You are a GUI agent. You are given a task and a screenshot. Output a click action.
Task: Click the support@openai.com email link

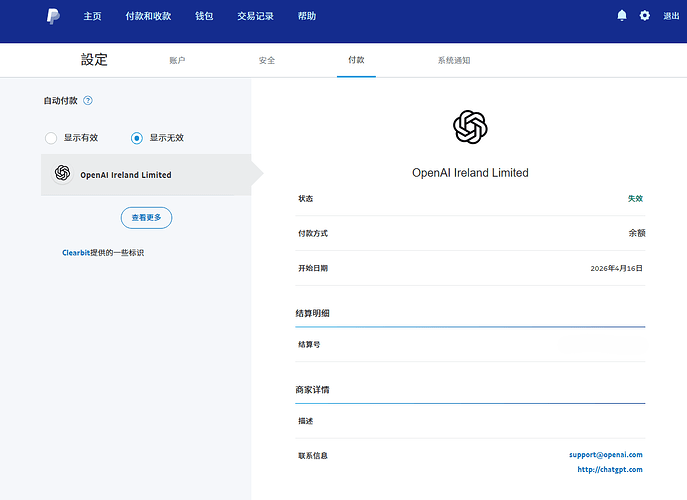tap(606, 455)
